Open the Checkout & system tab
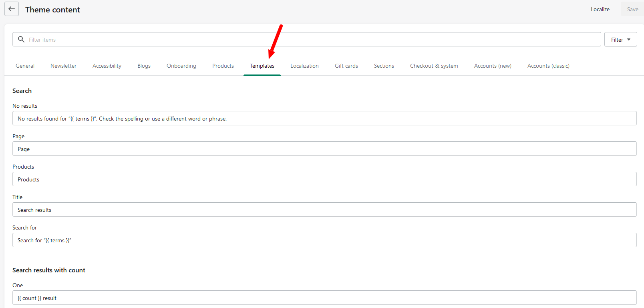The height and width of the screenshot is (308, 644). tap(434, 66)
